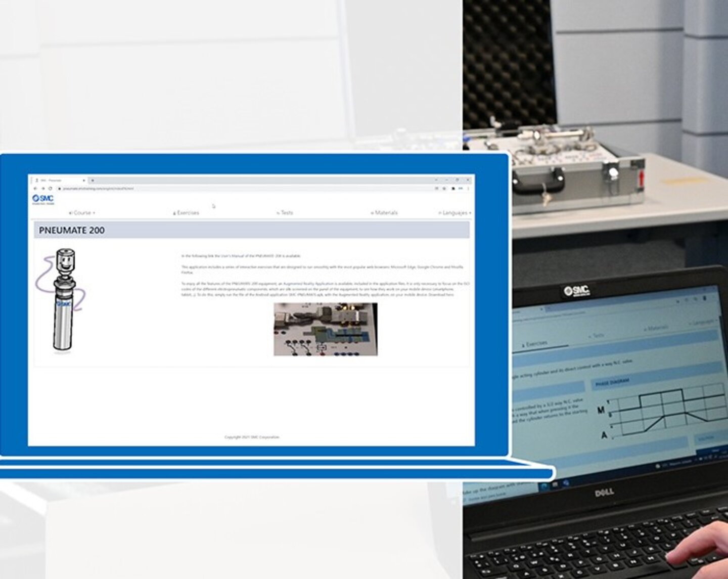Open the Materials menu item

384,213
